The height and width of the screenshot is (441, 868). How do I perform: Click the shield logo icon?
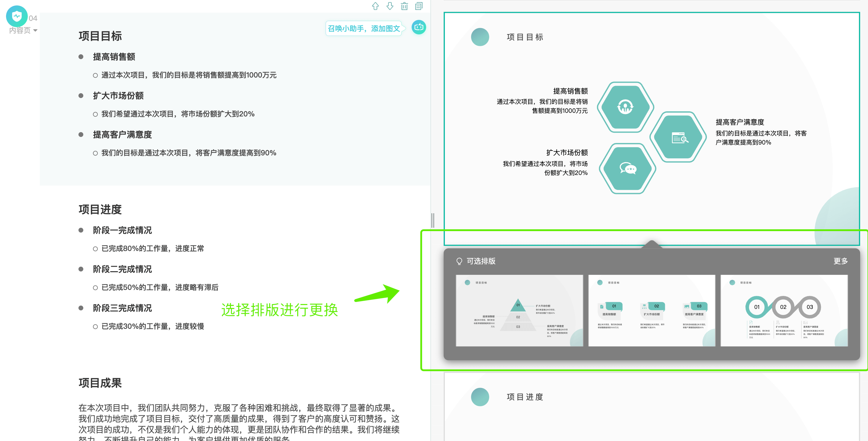tap(17, 16)
